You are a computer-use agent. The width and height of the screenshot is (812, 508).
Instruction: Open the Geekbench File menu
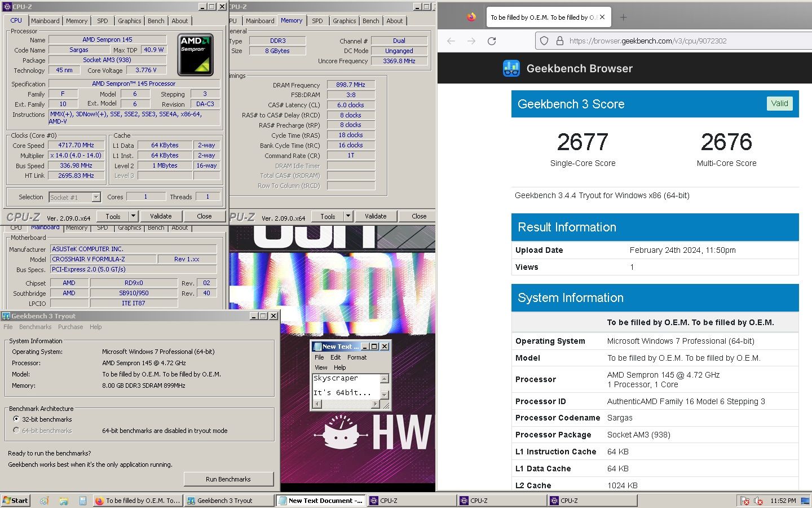tap(8, 327)
